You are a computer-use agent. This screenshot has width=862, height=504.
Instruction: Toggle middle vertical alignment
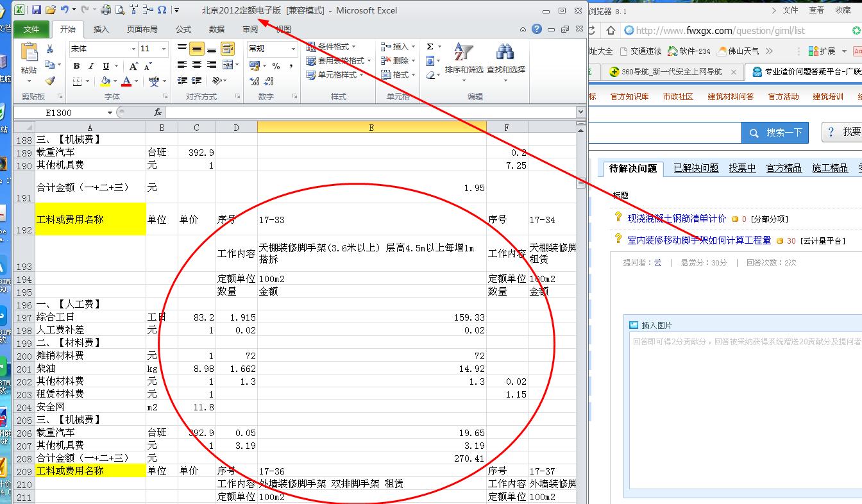coord(197,49)
